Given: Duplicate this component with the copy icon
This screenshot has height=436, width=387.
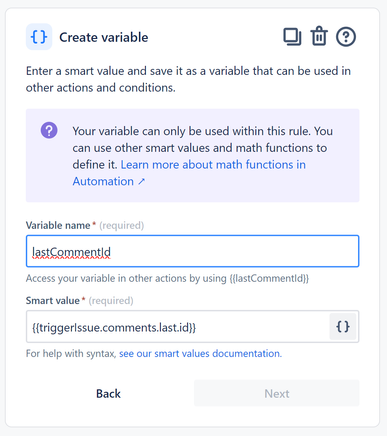Looking at the screenshot, I should [292, 37].
